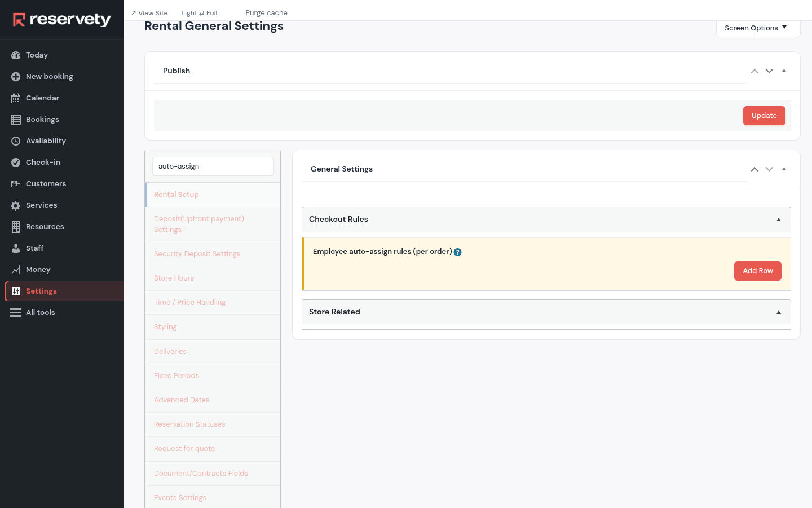Move General Settings panel down
812x508 pixels.
[x=769, y=169]
